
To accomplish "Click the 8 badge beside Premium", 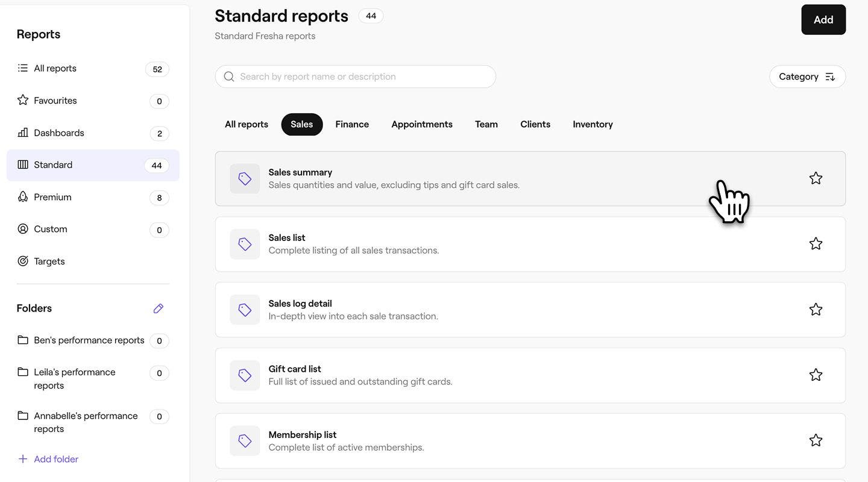I will (159, 198).
